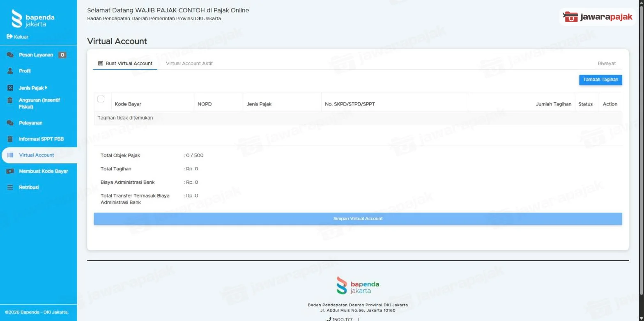Log out using the Keluar icon
This screenshot has width=644, height=321.
(10, 37)
